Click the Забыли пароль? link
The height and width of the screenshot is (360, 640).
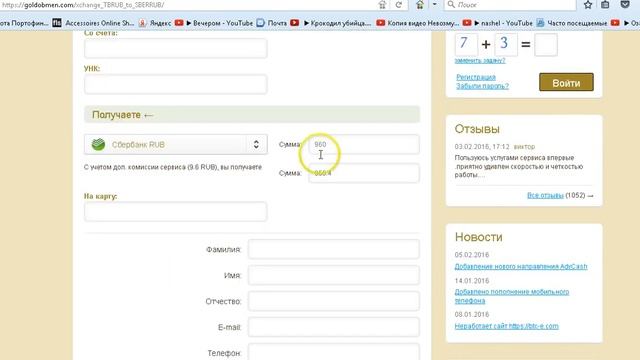click(x=482, y=86)
